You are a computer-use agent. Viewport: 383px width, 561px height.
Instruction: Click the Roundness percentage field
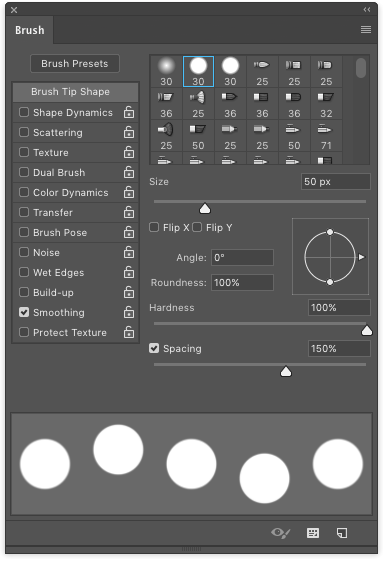point(242,283)
